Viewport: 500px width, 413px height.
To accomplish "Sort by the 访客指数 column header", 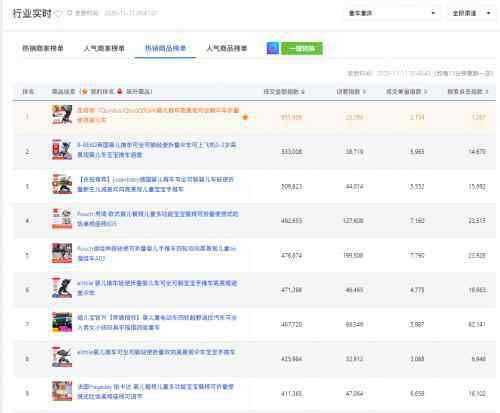I will pyautogui.click(x=351, y=91).
